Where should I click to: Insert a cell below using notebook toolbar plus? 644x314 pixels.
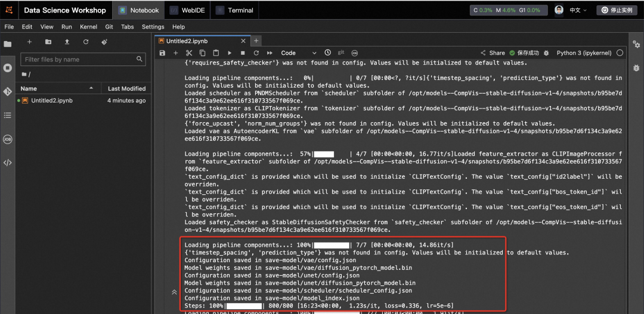tap(175, 53)
